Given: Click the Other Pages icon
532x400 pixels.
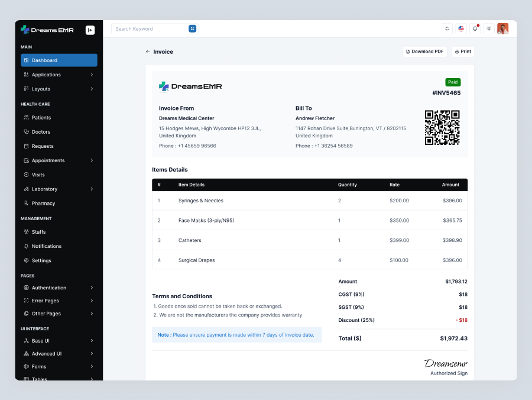Looking at the screenshot, I should (26, 314).
